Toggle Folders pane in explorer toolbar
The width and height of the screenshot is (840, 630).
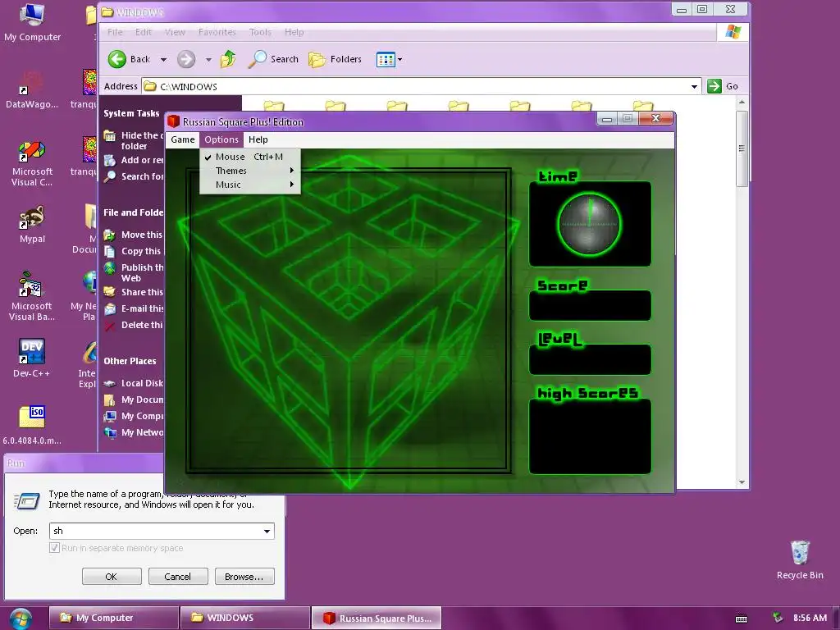click(336, 59)
